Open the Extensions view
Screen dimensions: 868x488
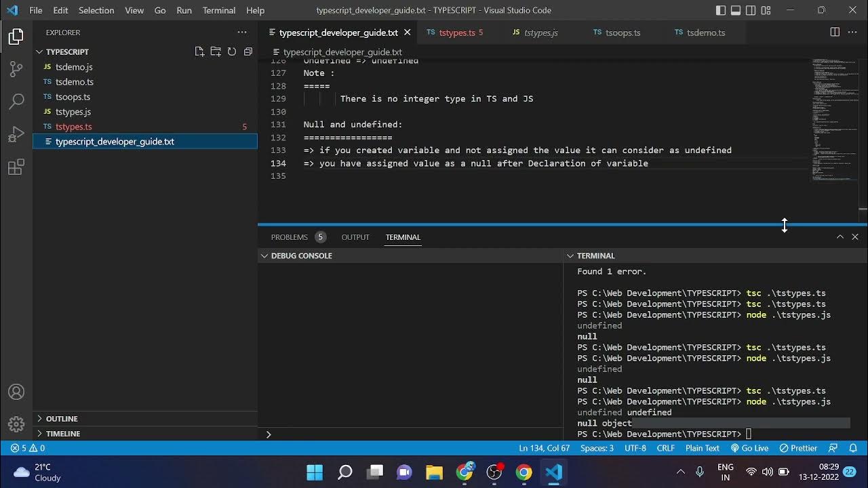click(16, 167)
